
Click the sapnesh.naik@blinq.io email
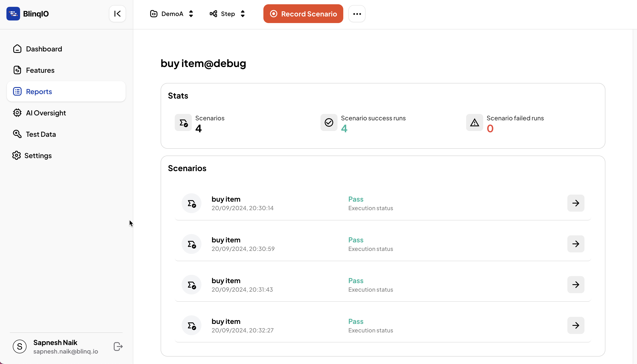tap(66, 351)
